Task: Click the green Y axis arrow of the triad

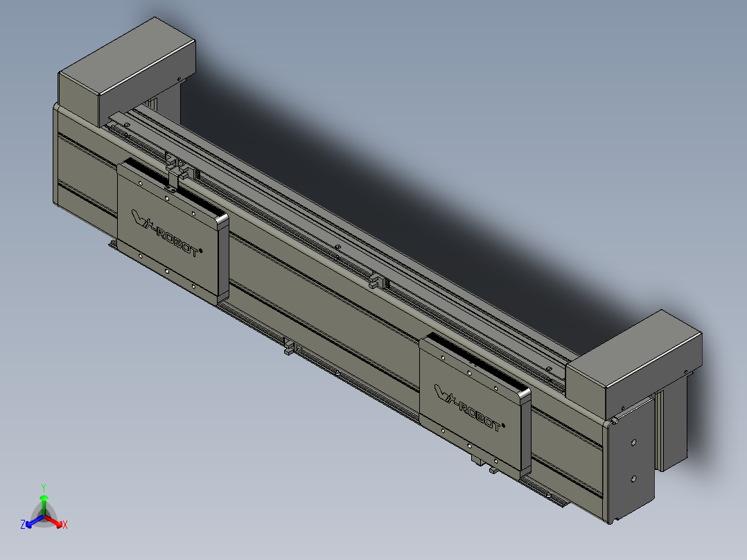Action: tap(44, 505)
